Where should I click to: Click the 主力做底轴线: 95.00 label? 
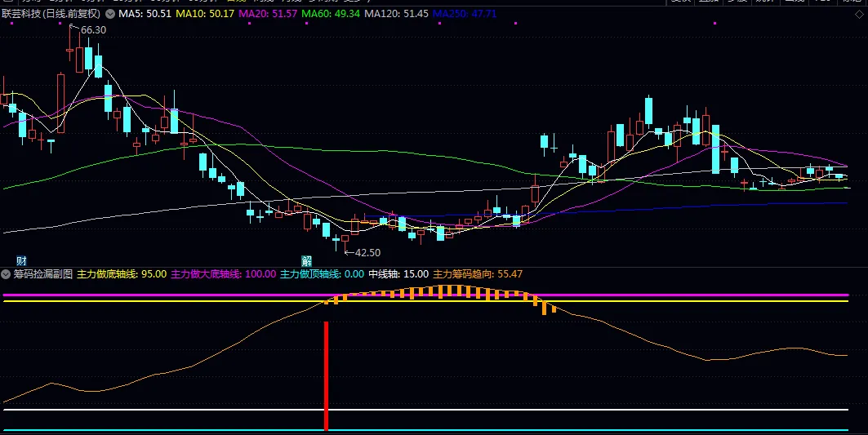point(121,274)
